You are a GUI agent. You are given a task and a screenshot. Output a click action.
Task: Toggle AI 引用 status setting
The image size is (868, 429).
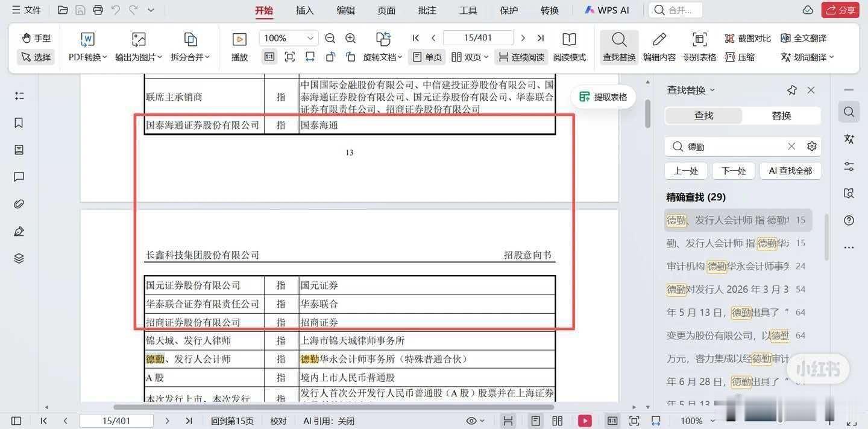[x=329, y=421]
